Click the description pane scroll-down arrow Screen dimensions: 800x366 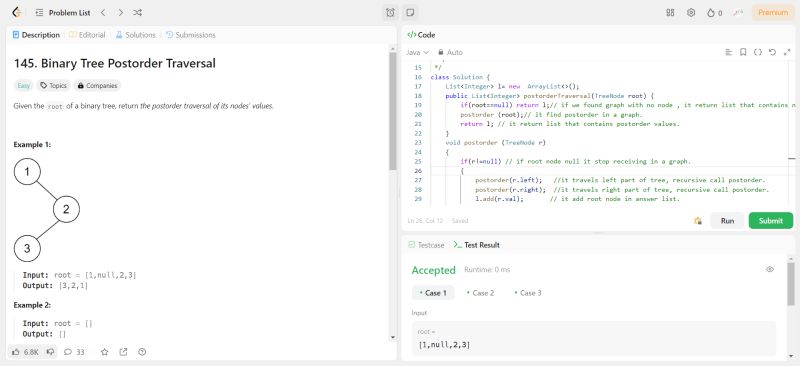tap(392, 337)
